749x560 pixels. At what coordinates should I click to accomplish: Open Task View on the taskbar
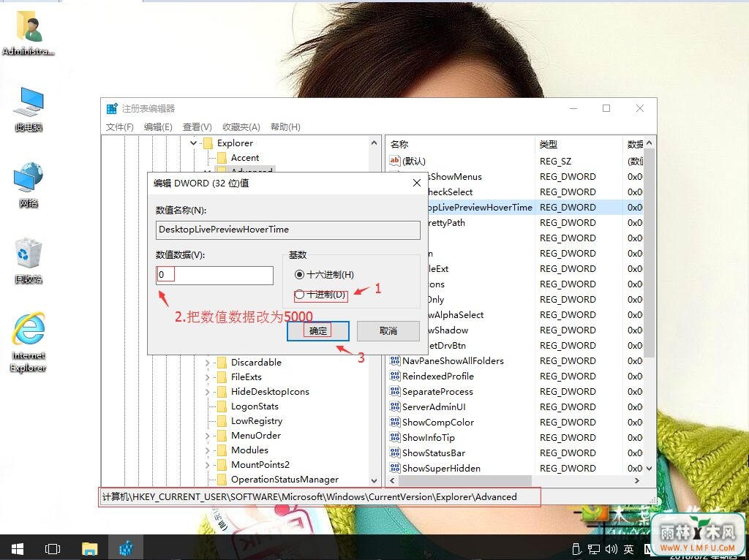(52, 548)
